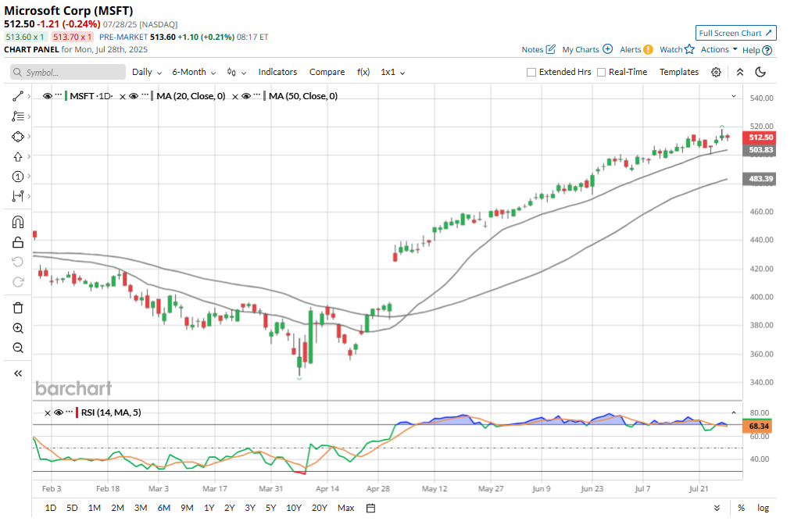Select the Max time range

(x=346, y=509)
